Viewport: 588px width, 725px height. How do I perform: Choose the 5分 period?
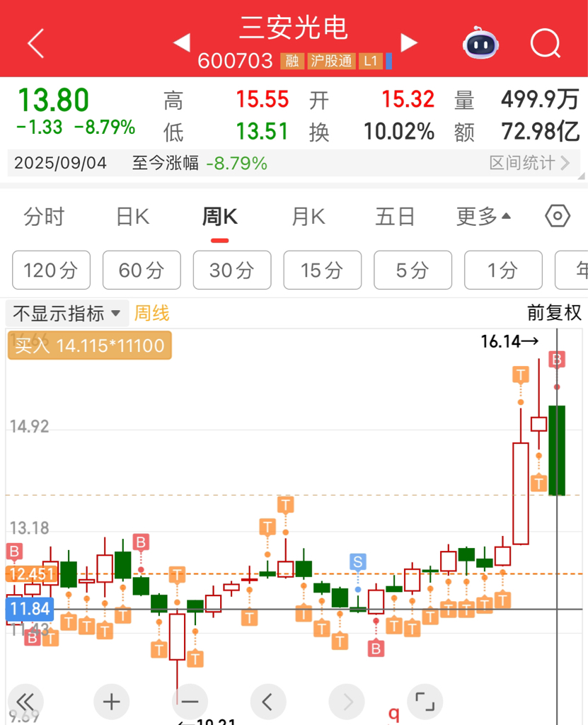[413, 270]
